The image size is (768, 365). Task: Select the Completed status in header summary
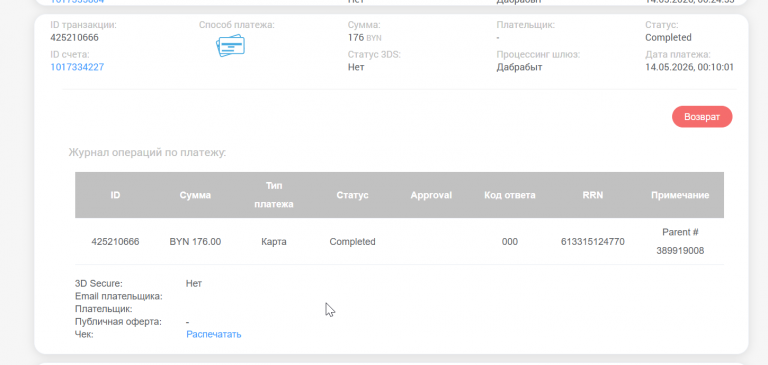[x=668, y=38]
